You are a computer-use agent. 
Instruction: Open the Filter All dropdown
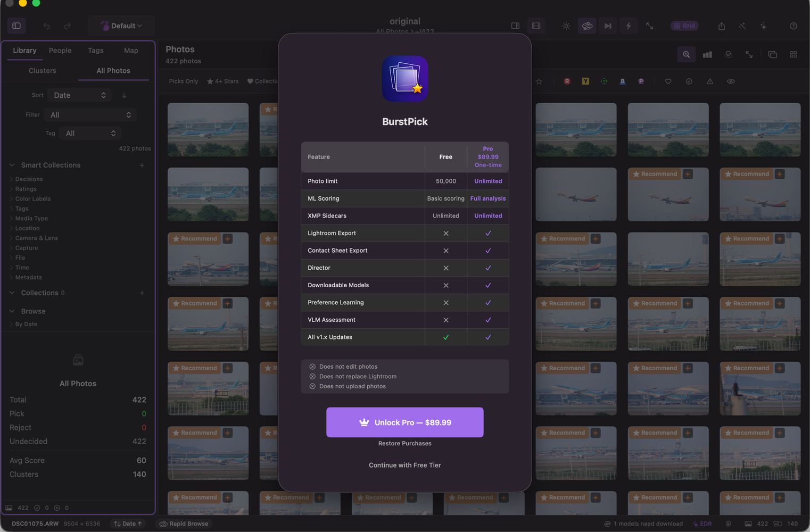coord(90,115)
